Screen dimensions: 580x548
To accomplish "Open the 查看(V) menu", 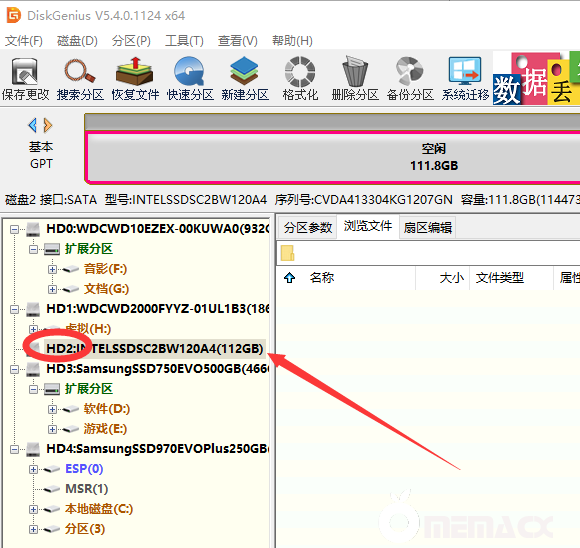I will [x=237, y=41].
